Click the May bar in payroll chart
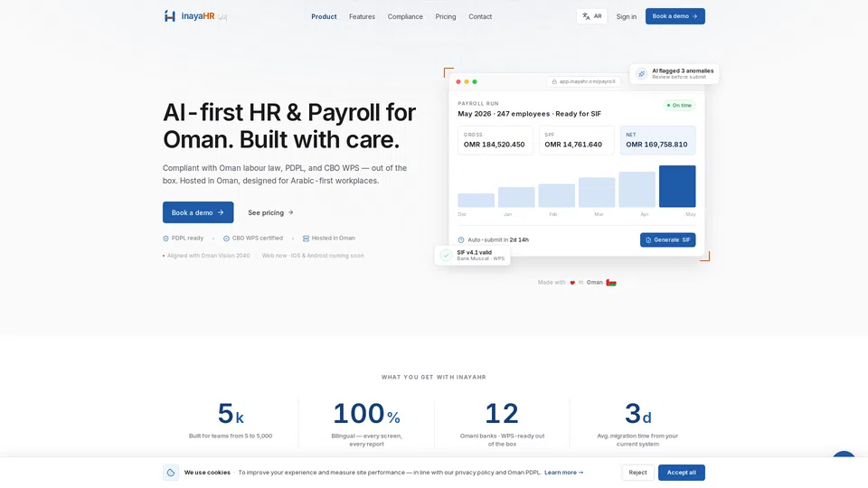 (677, 186)
